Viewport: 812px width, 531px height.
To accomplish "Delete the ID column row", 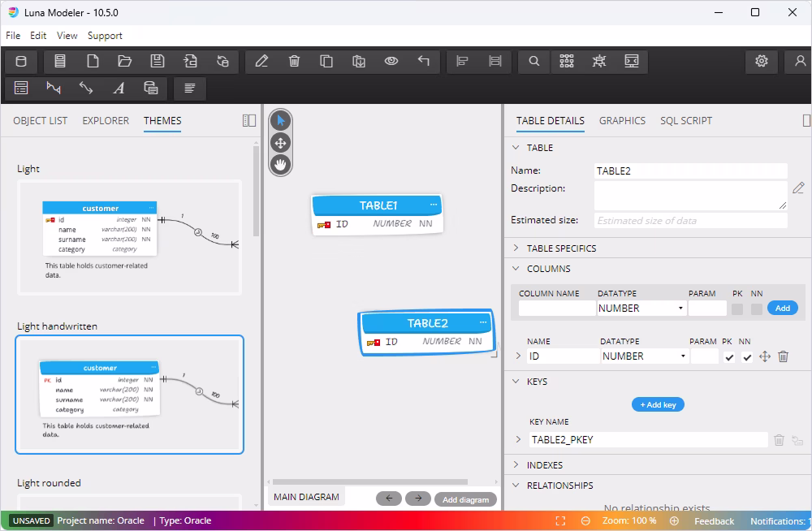I will (783, 356).
